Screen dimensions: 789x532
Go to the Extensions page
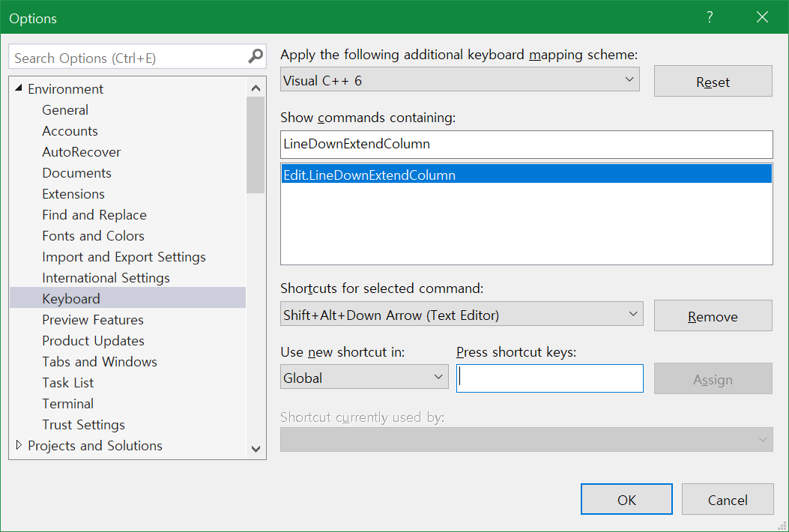(x=73, y=194)
